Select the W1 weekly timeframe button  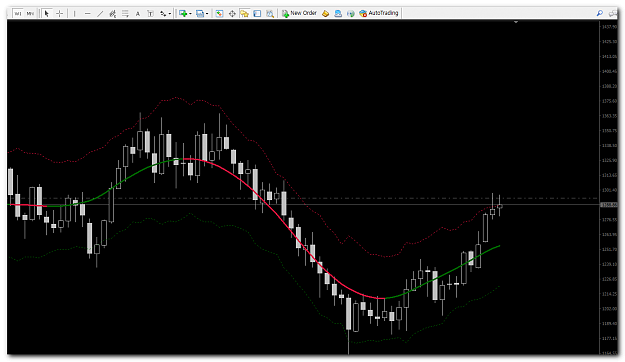tap(18, 14)
